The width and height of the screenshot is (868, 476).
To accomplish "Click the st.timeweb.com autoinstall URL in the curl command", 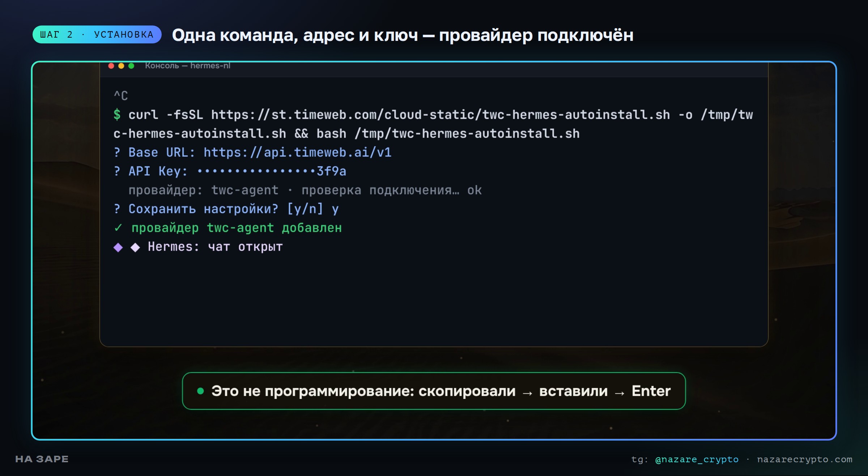I will pyautogui.click(x=441, y=115).
